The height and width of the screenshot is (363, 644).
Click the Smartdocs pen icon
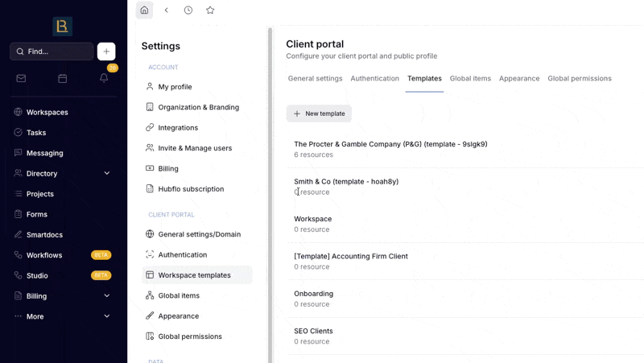pos(18,234)
